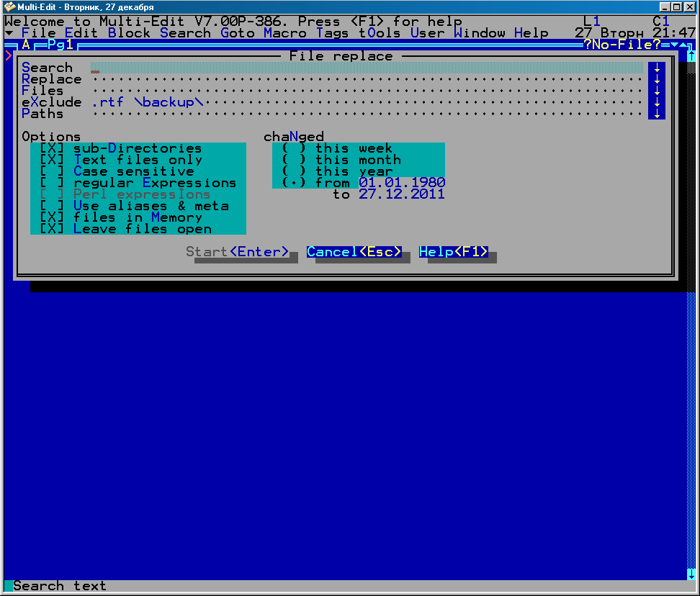Screen dimensions: 700x596
Task: Enable the Use aliases & meta option
Action: point(134,206)
